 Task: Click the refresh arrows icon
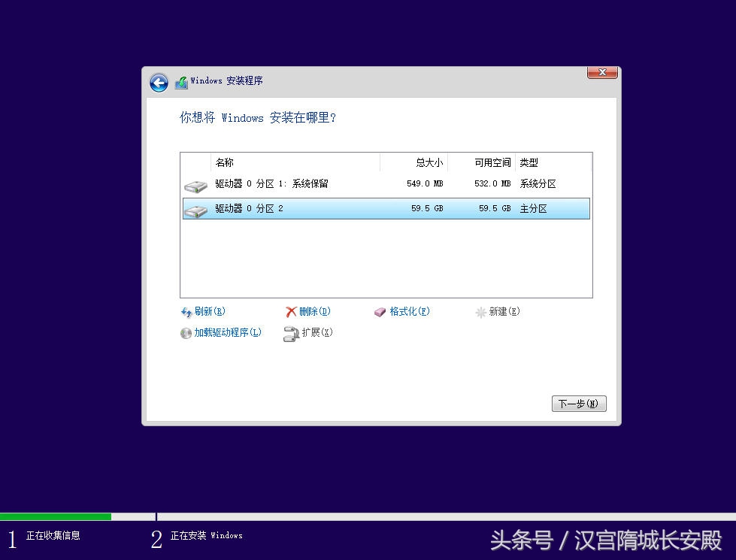point(186,312)
